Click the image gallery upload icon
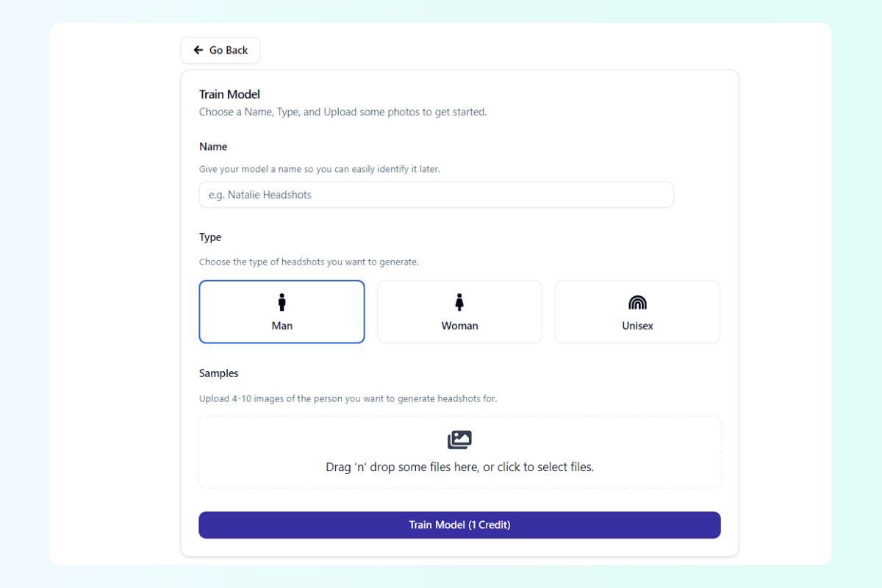The height and width of the screenshot is (588, 882). (459, 440)
